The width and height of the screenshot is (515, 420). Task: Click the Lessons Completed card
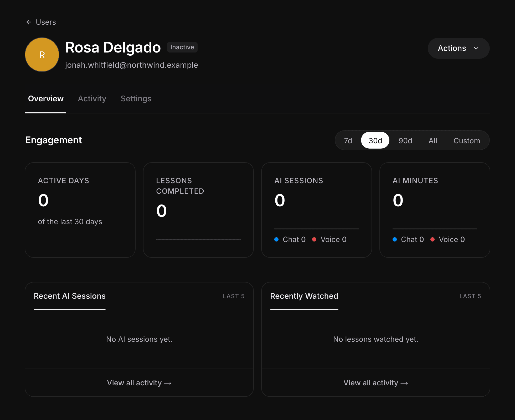pos(198,210)
